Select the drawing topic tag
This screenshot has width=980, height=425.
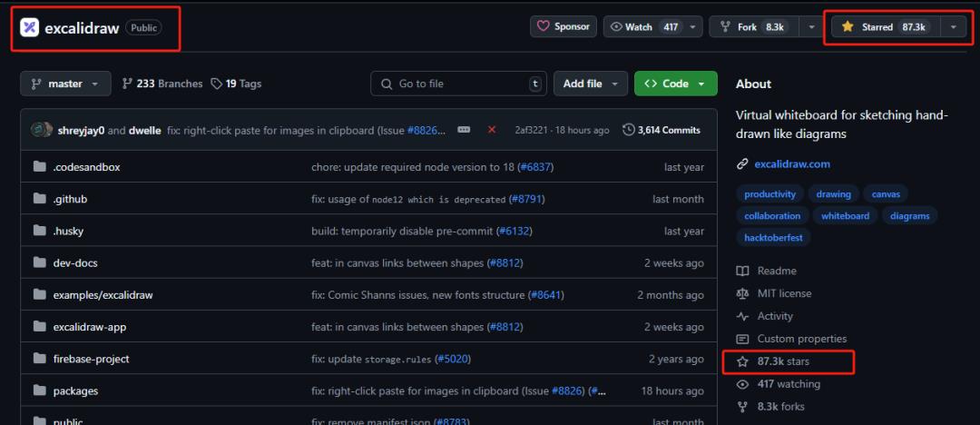tap(833, 194)
